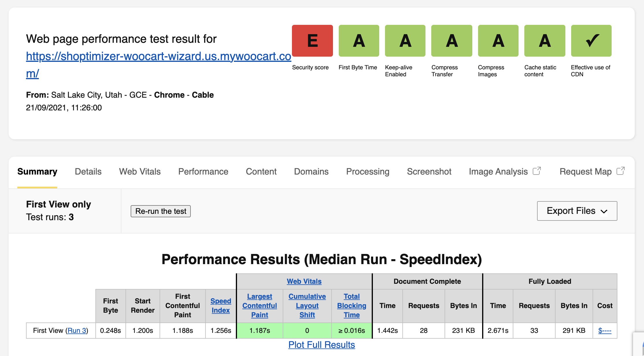Click the 1.442s Document Complete time
Screen dimensions: 644x356
[388, 331]
